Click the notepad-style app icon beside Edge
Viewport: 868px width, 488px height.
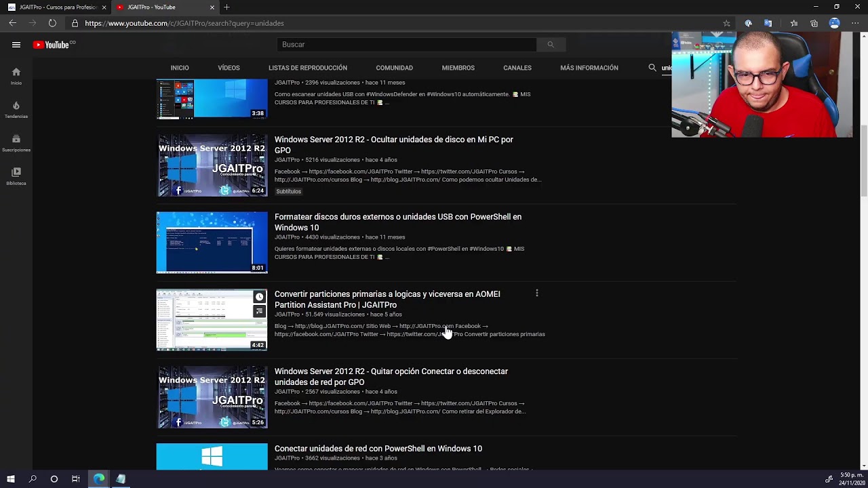tap(121, 479)
